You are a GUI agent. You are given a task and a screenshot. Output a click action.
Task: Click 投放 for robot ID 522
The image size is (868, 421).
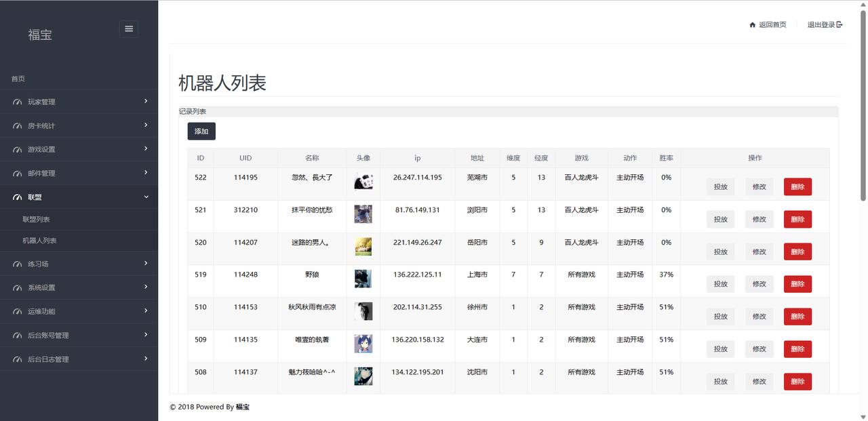(x=720, y=186)
